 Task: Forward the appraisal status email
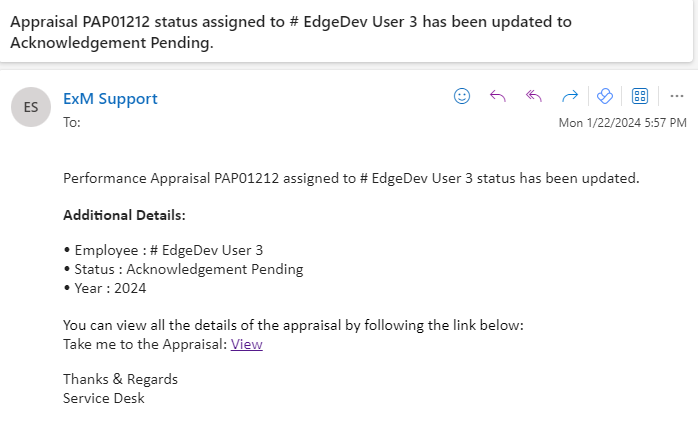tap(570, 96)
